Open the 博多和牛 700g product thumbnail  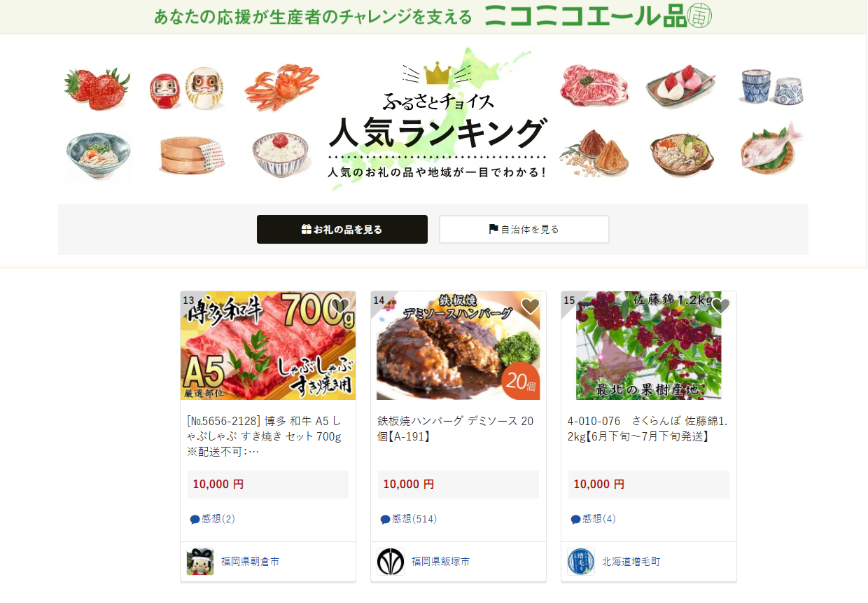[x=268, y=346]
